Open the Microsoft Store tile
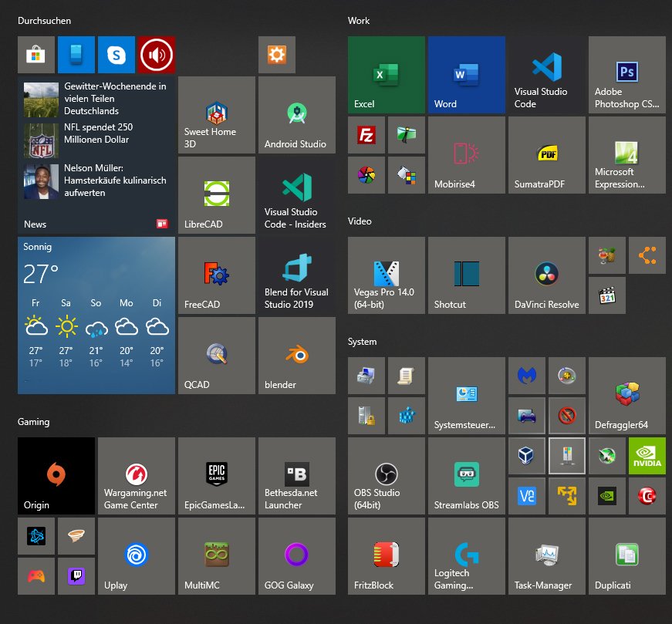This screenshot has height=624, width=672. pos(36,55)
